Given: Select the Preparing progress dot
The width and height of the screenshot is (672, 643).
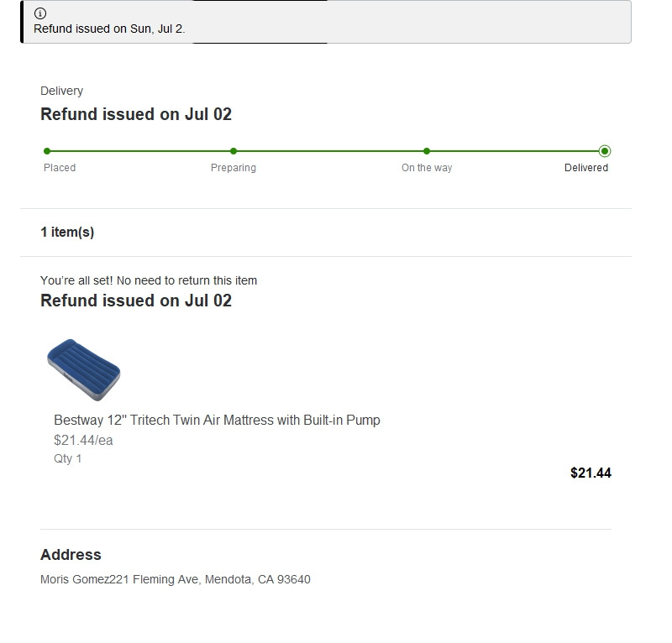Looking at the screenshot, I should click(x=234, y=151).
